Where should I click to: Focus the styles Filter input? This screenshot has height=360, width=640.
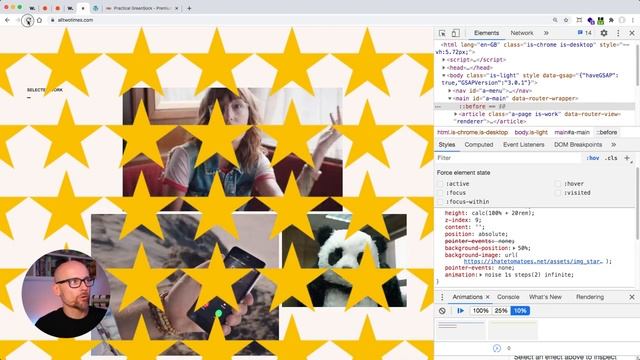tap(508, 158)
